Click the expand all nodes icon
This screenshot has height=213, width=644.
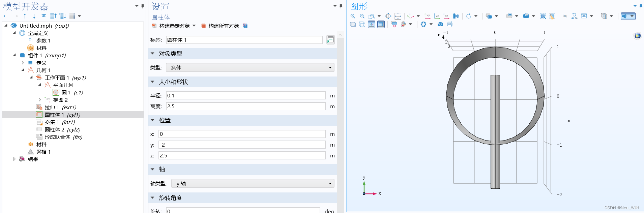pos(63,16)
